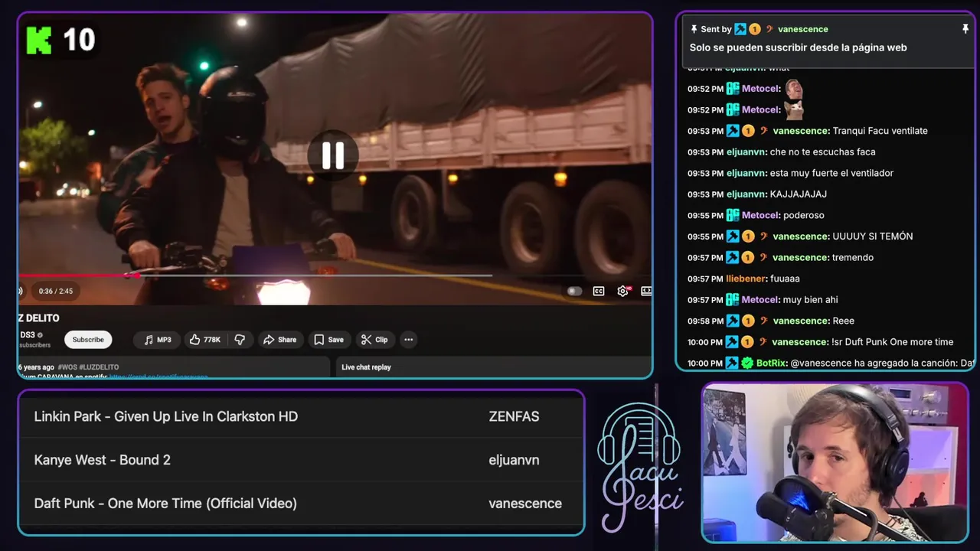
Task: Click the laughing face emote from Metocel
Action: (x=793, y=88)
